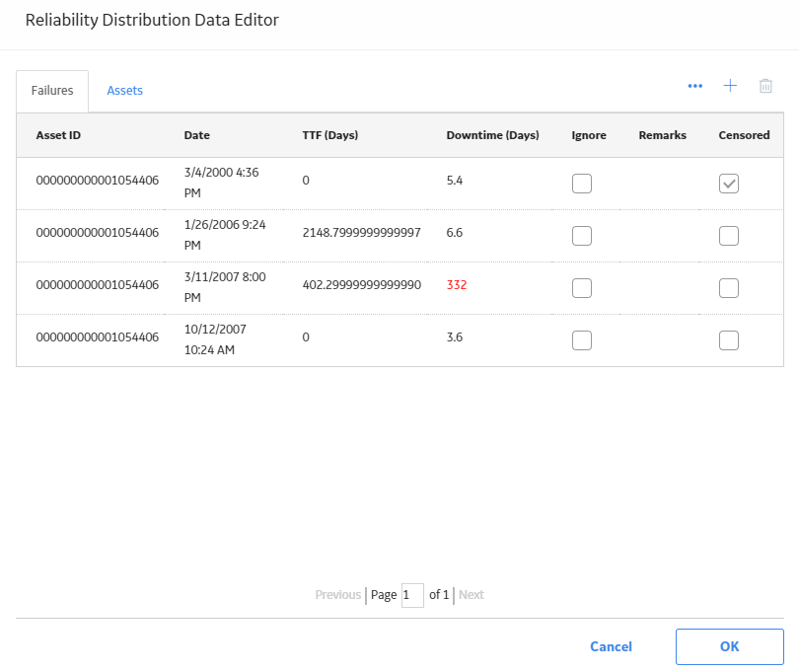
Task: Select downtime value 3.6
Action: point(455,337)
